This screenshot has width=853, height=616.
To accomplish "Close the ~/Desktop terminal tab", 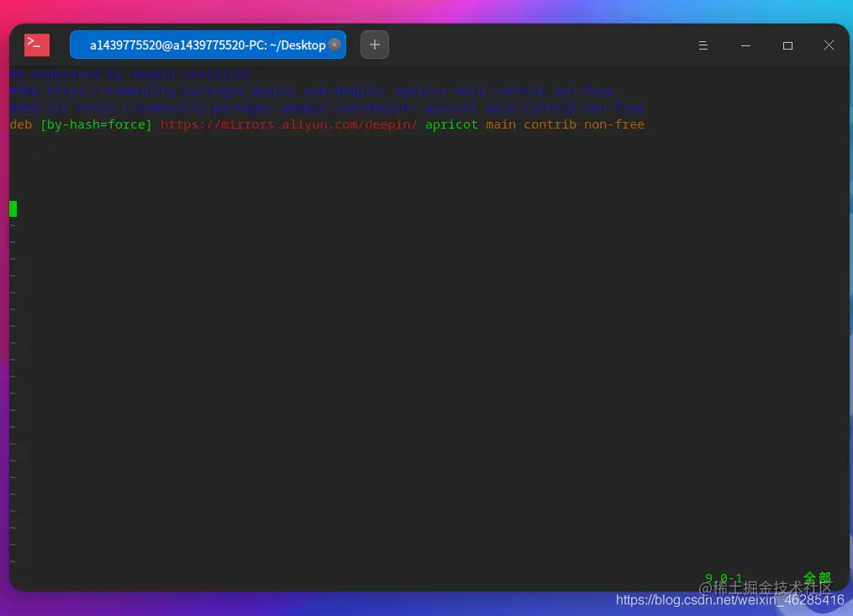I will click(x=334, y=45).
